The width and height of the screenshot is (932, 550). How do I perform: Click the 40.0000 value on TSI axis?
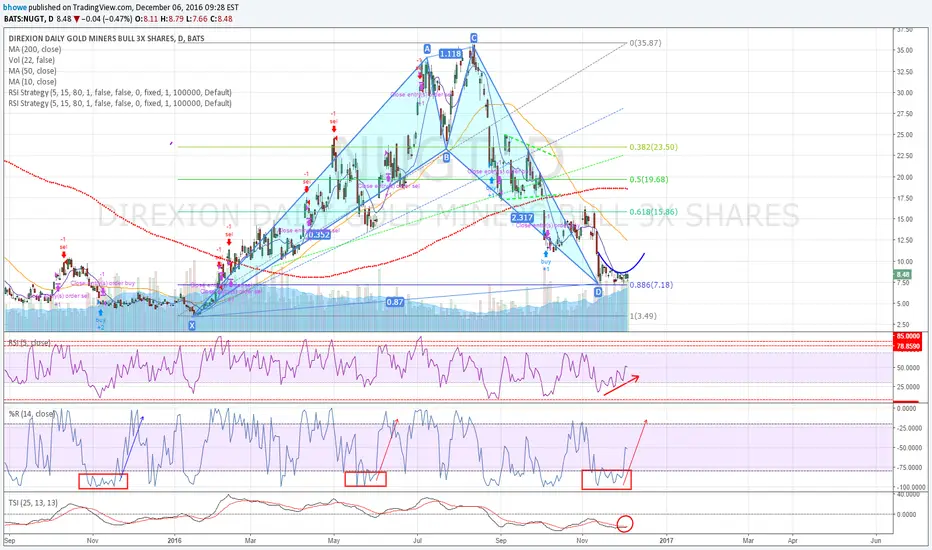pos(908,495)
